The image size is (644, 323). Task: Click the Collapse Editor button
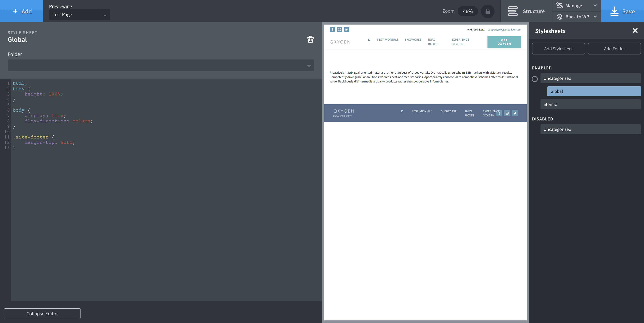[x=42, y=314]
